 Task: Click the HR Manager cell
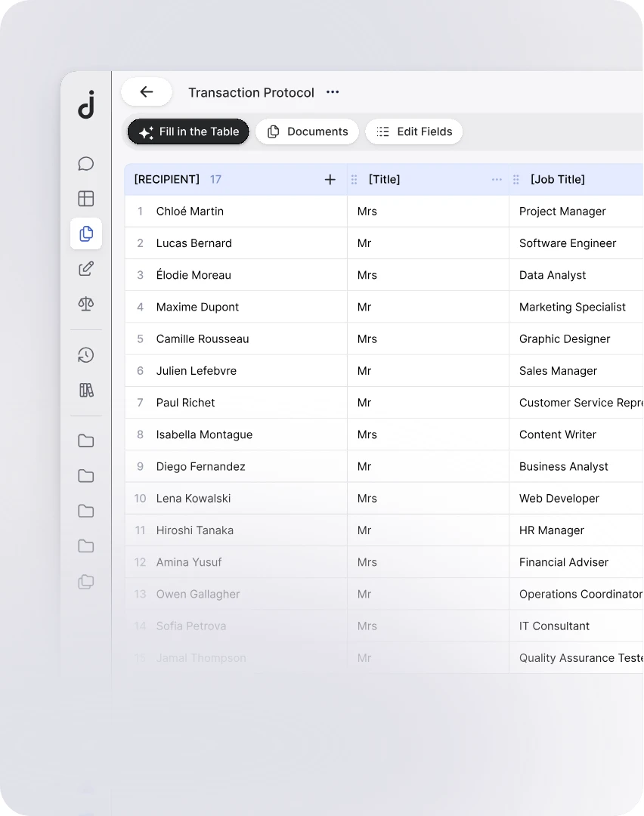click(x=576, y=530)
